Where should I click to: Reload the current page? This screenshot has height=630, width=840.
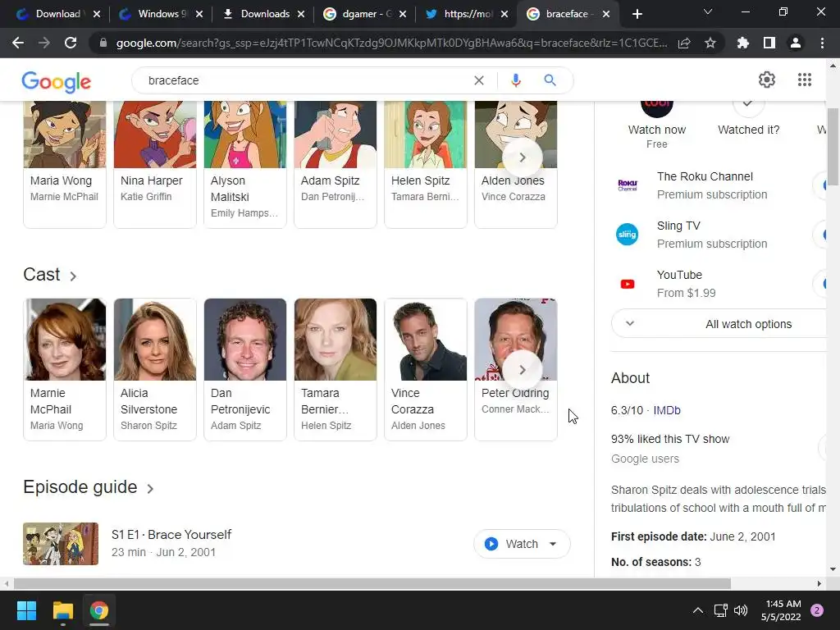pyautogui.click(x=71, y=43)
